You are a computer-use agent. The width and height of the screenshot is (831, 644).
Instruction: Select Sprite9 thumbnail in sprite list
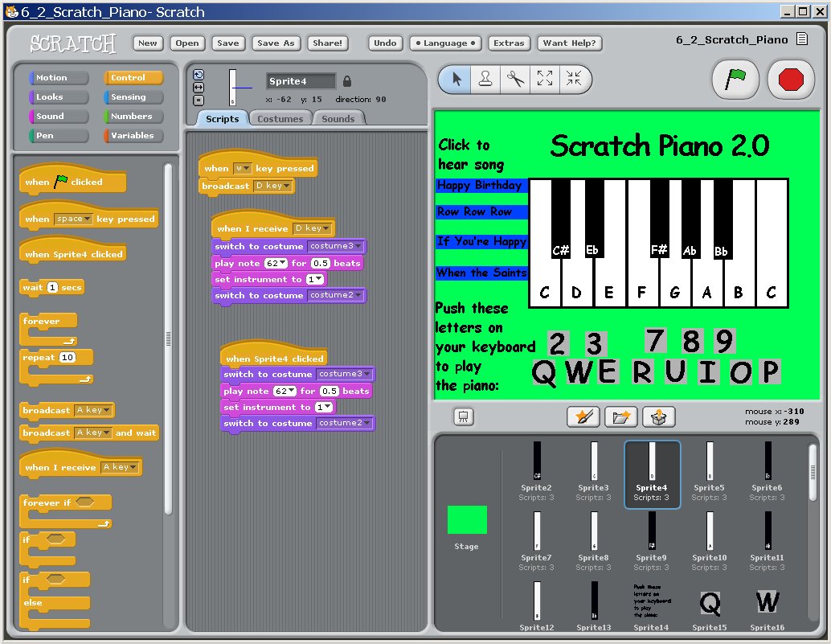[x=651, y=540]
